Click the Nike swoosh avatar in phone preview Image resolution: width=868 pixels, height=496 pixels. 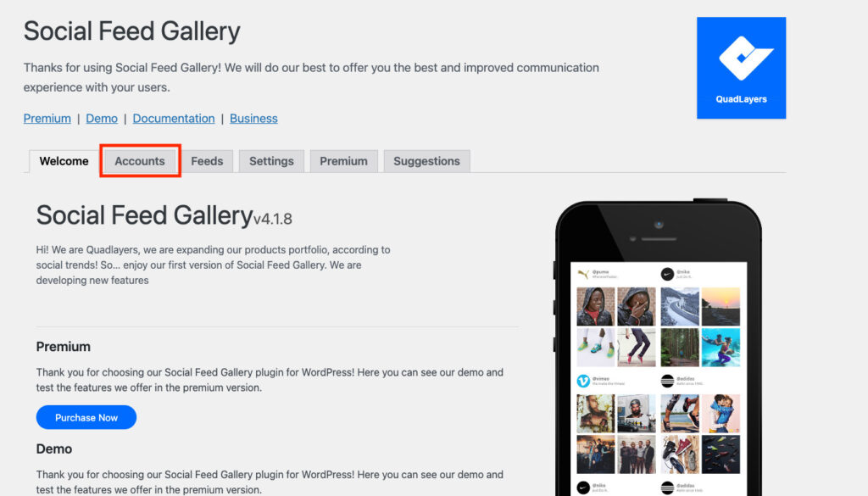tap(667, 274)
